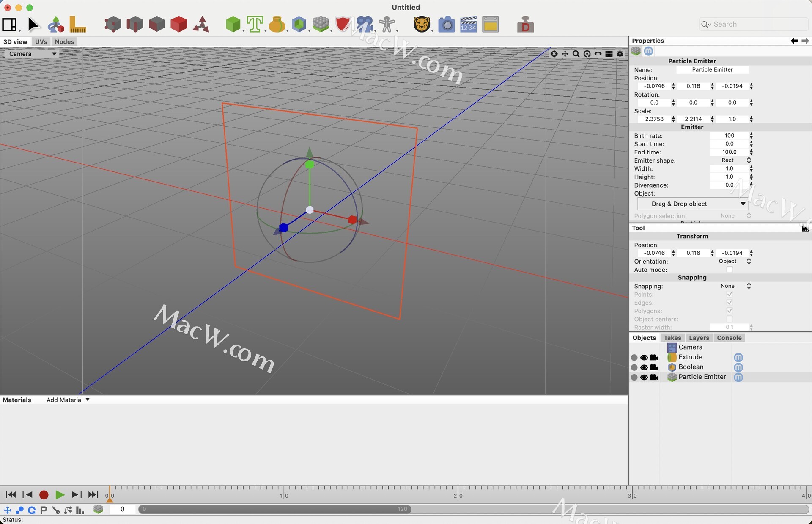
Task: Click the viewport settings gear icon
Action: (620, 54)
